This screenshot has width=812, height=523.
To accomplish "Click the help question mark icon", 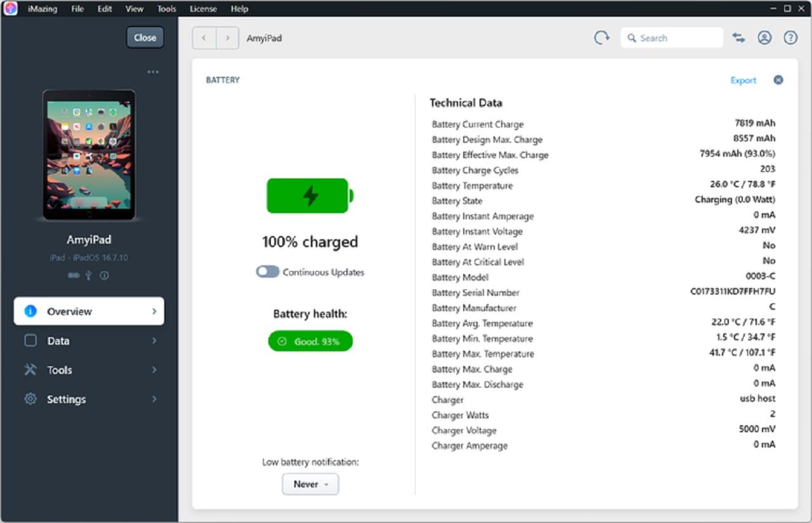I will pyautogui.click(x=790, y=38).
